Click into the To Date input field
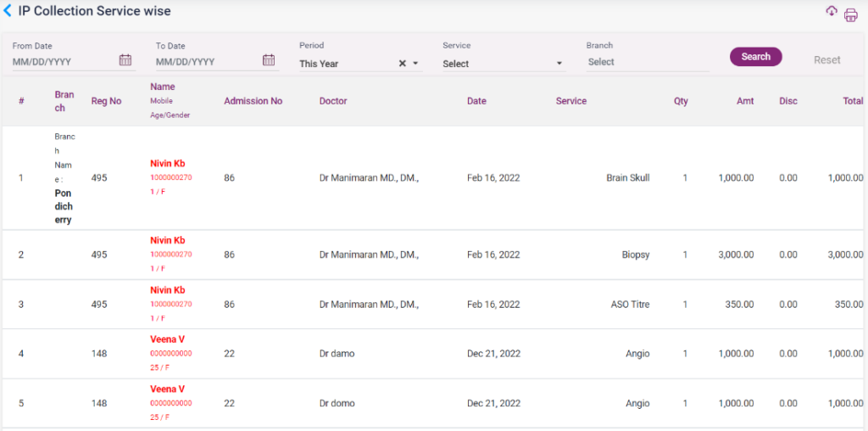 point(207,62)
